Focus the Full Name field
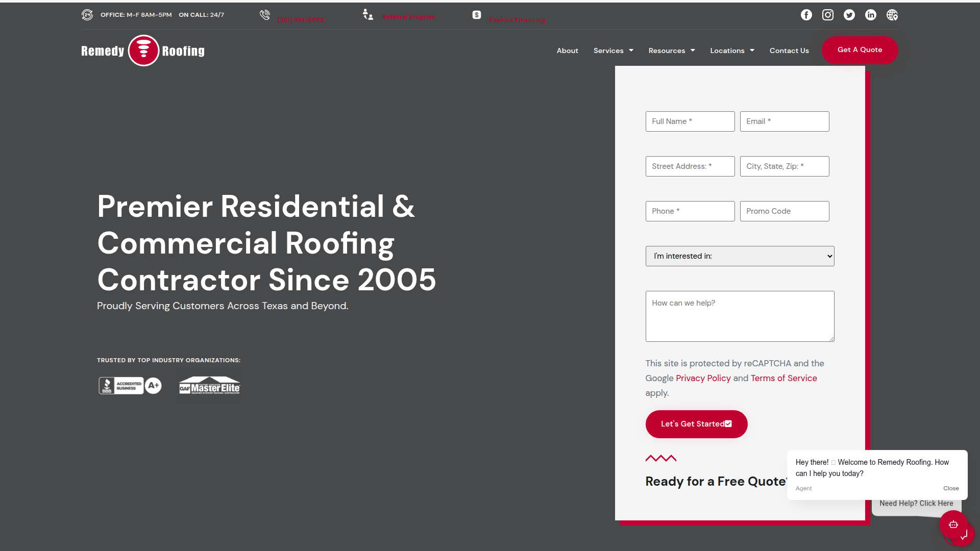The height and width of the screenshot is (551, 980). (690, 121)
